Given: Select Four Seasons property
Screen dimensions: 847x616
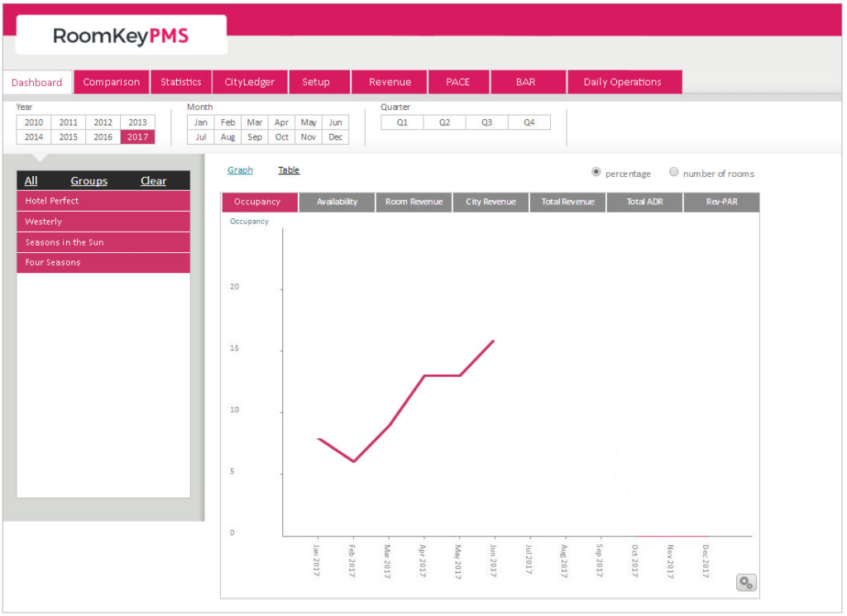Looking at the screenshot, I should coord(103,262).
